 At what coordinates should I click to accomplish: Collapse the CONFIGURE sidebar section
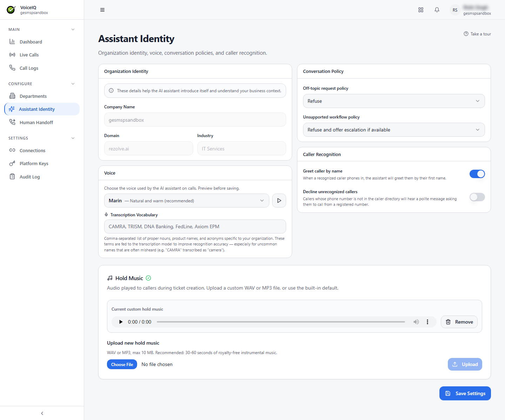73,84
